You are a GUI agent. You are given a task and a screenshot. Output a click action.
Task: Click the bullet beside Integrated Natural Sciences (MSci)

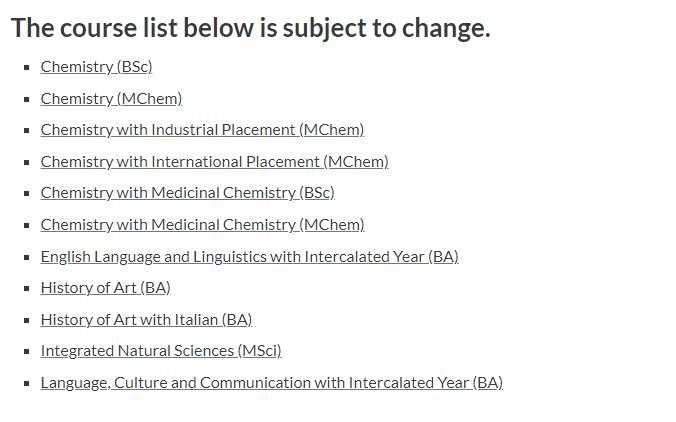(x=27, y=351)
